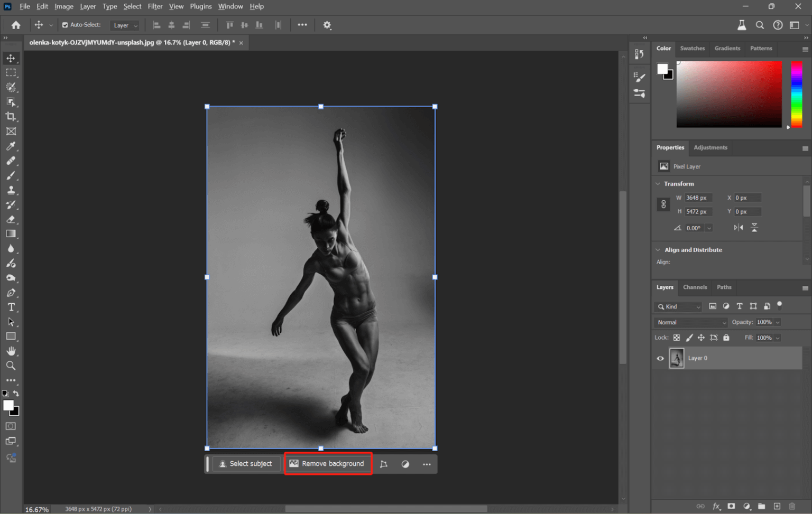
Task: Open the contextual bar more options
Action: click(x=427, y=464)
